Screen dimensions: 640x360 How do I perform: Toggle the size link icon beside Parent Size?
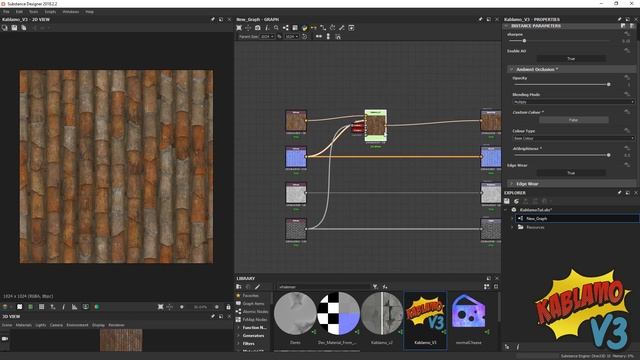pos(280,36)
